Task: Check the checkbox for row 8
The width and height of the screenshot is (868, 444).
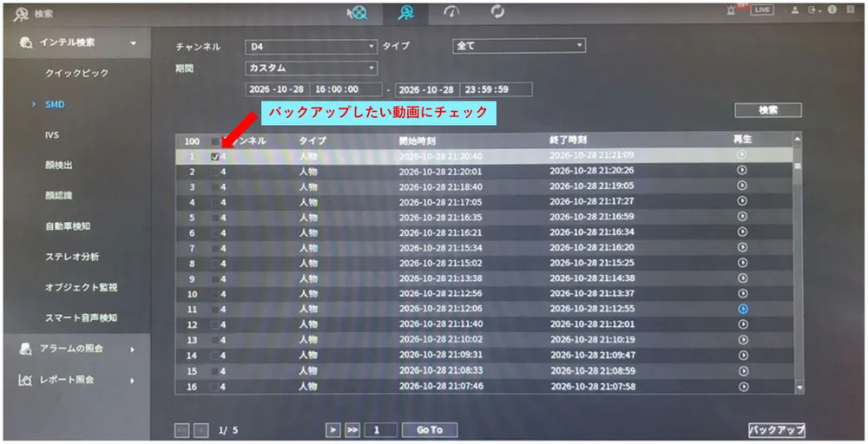Action: point(214,264)
